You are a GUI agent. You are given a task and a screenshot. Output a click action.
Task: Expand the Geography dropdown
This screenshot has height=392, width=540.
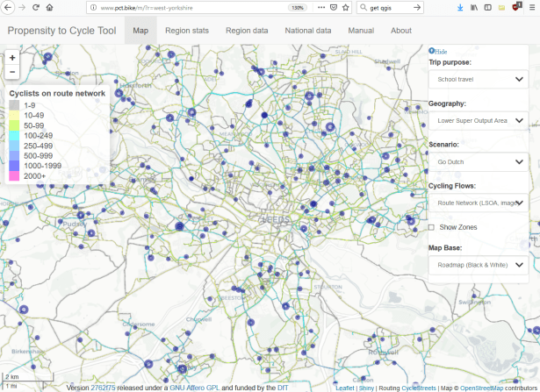click(x=479, y=121)
